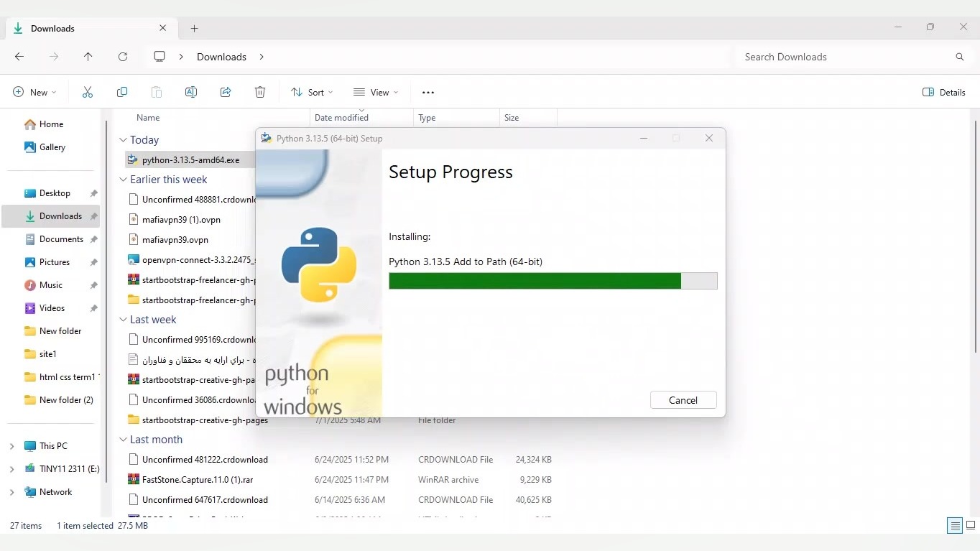Copy the selected file from toolbar

(x=122, y=92)
